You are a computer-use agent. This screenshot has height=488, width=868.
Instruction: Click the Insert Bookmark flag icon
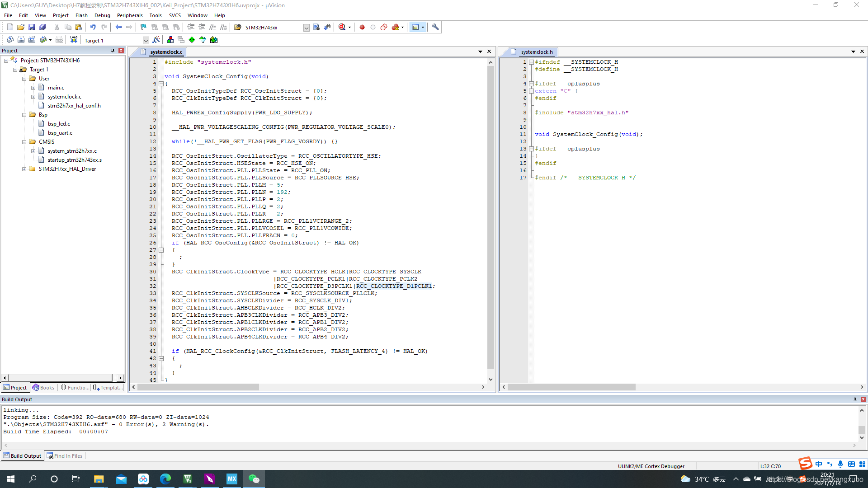143,27
